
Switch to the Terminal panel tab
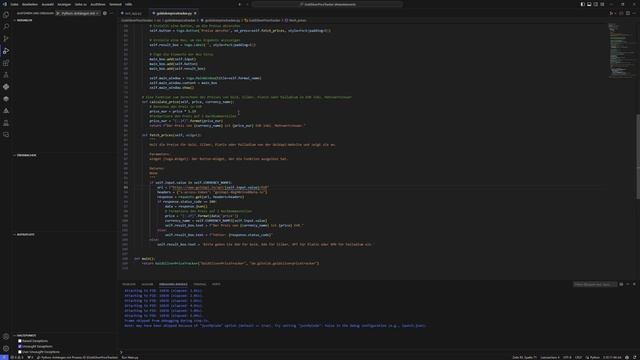200,284
